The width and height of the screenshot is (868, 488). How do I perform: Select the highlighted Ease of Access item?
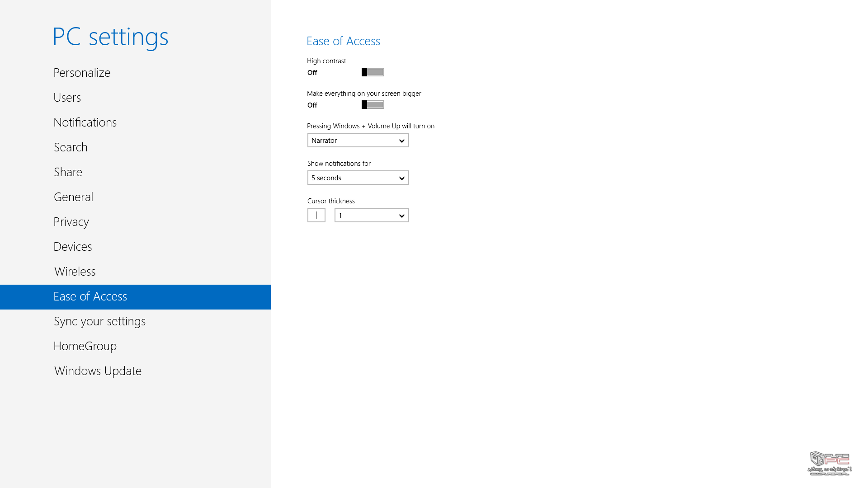tap(90, 296)
